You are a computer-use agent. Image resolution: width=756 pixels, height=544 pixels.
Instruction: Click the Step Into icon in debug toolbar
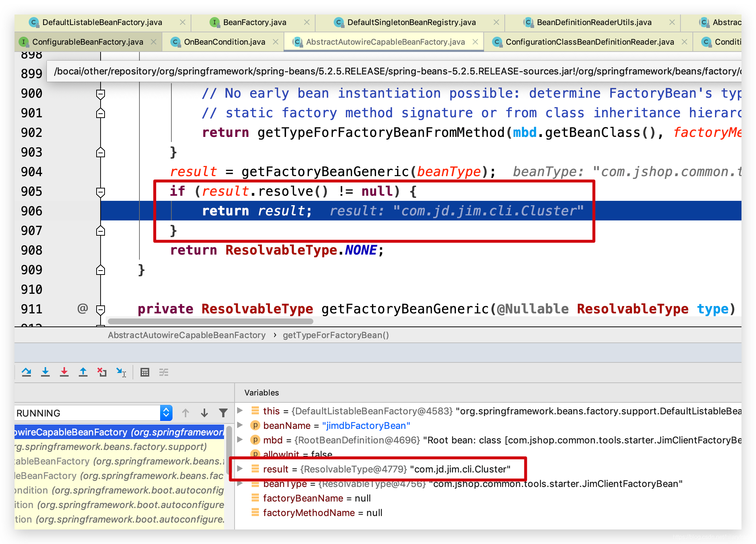point(45,372)
